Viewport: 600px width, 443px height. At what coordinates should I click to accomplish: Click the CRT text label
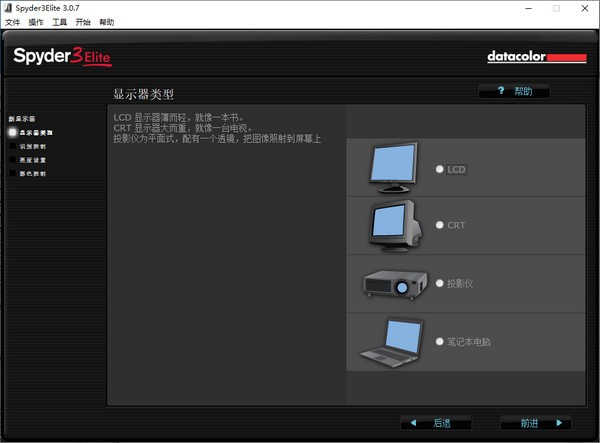pos(456,225)
